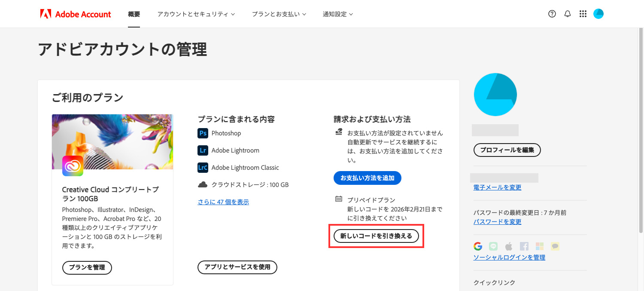Viewport: 644px width, 291px height.
Task: Click the Lightroom Classic LrC icon
Action: pyautogui.click(x=203, y=168)
